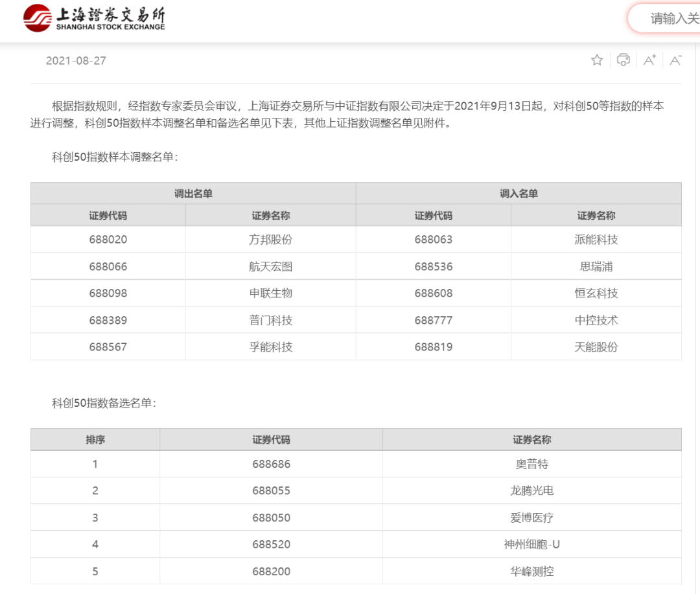Print the page using printer icon

624,60
